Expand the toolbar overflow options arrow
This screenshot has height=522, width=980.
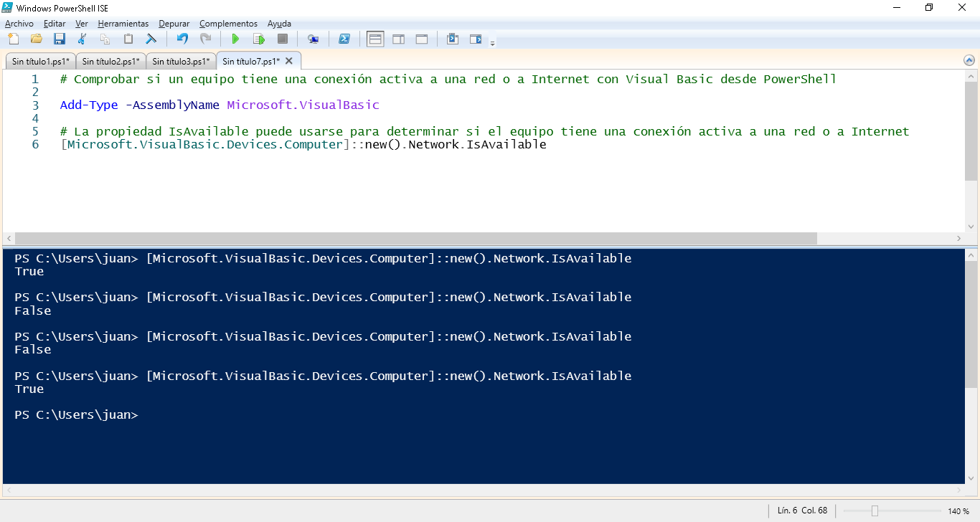[492, 43]
